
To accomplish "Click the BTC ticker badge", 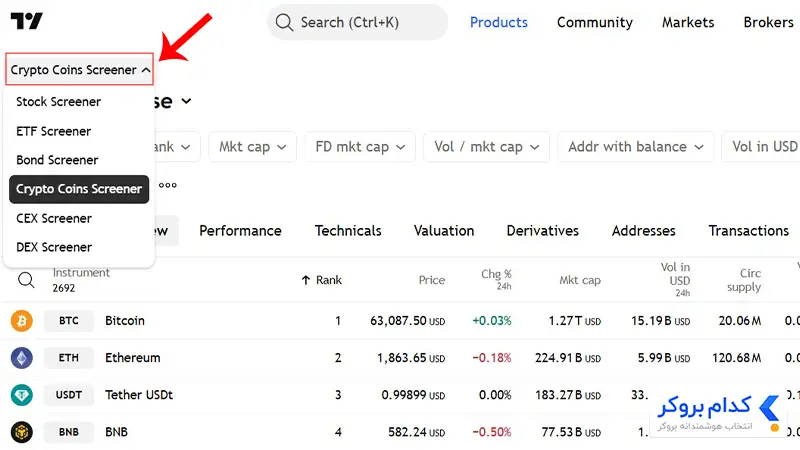I will click(x=69, y=321).
